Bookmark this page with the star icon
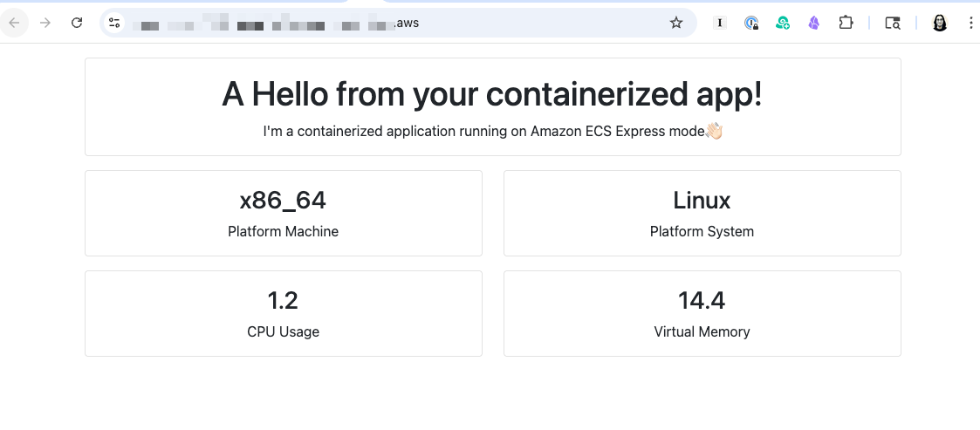Image resolution: width=980 pixels, height=430 pixels. 675,23
